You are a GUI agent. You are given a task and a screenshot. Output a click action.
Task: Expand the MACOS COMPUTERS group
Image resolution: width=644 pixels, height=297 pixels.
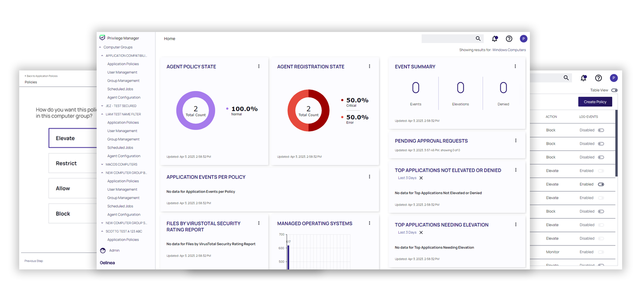pyautogui.click(x=102, y=164)
